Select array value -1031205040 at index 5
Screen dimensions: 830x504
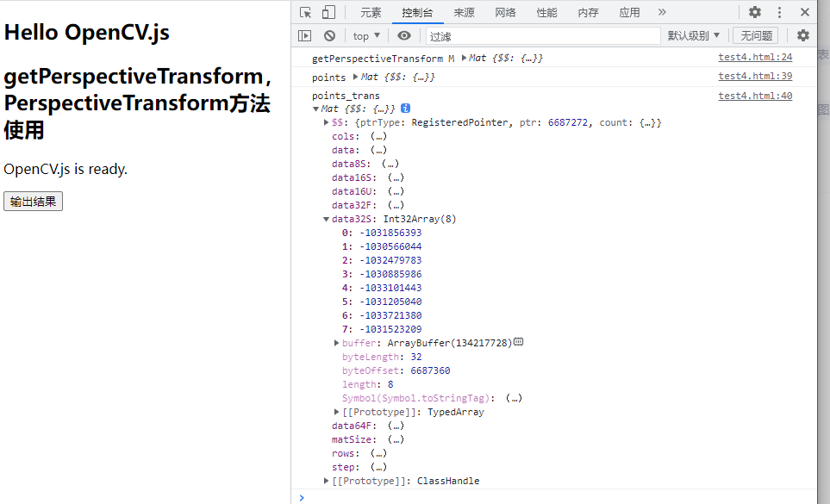[x=390, y=302]
